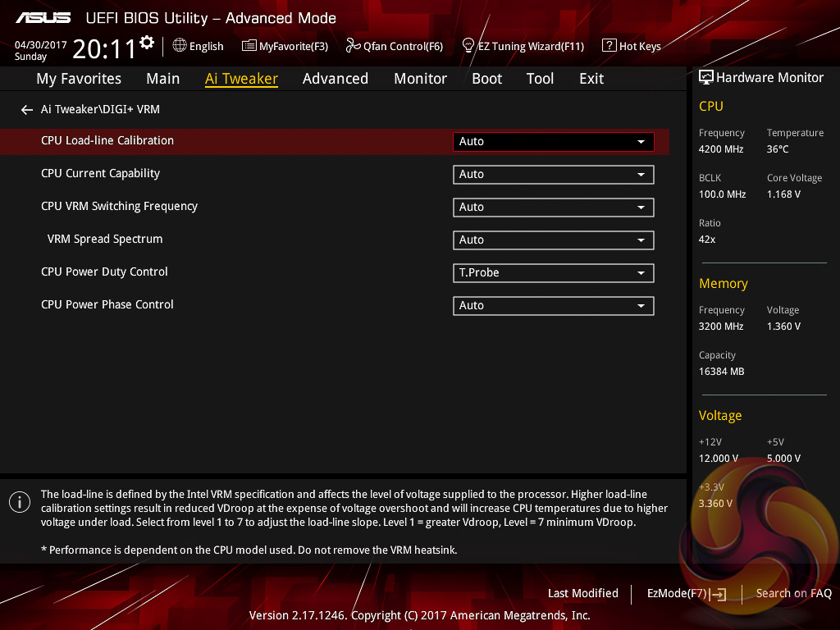Click the settings gear next to the clock
This screenshot has height=630, width=840.
tap(147, 43)
